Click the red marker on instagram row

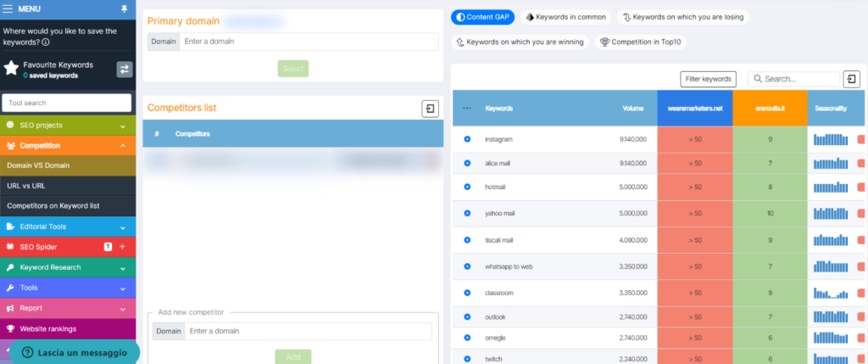(861, 140)
